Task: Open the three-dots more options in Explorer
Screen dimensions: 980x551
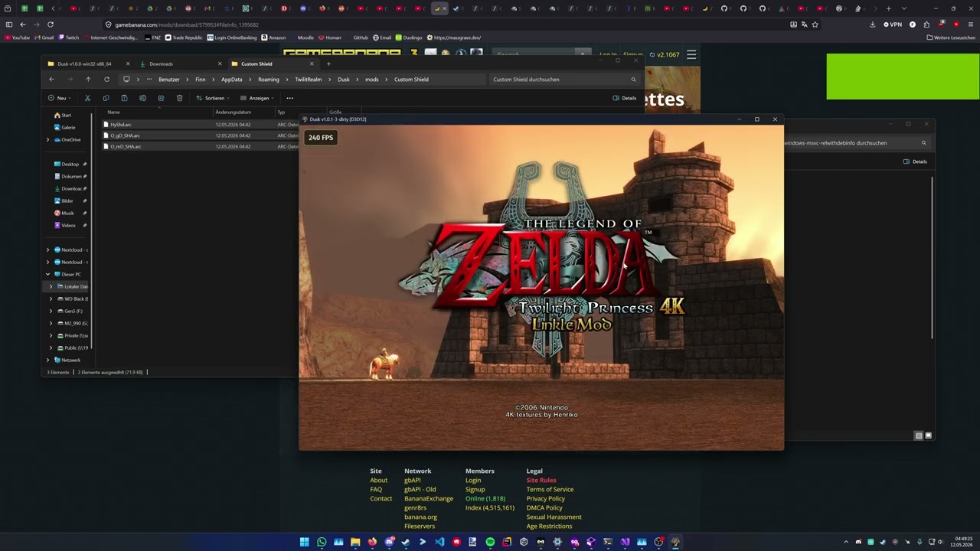Action: [x=289, y=98]
